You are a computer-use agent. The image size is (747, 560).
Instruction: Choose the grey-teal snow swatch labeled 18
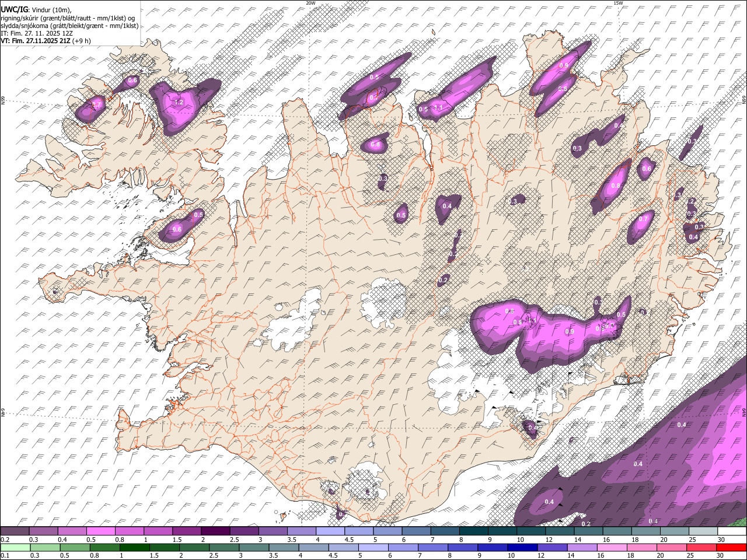point(645,531)
